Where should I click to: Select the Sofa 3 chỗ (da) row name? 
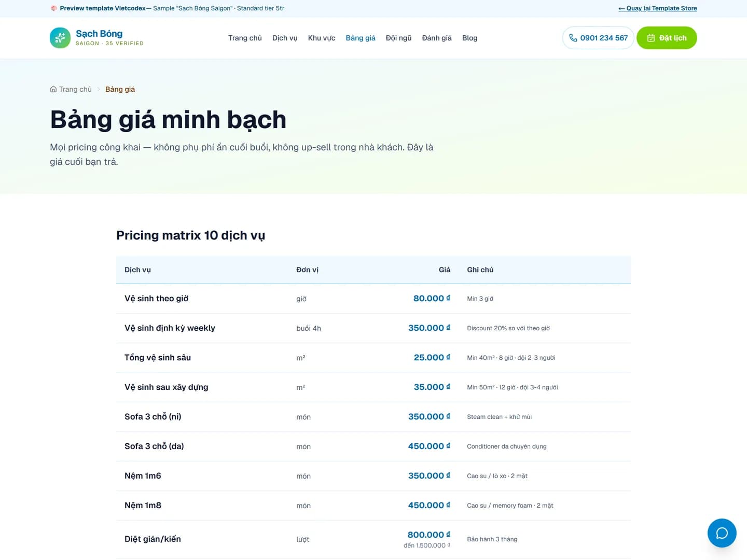154,446
